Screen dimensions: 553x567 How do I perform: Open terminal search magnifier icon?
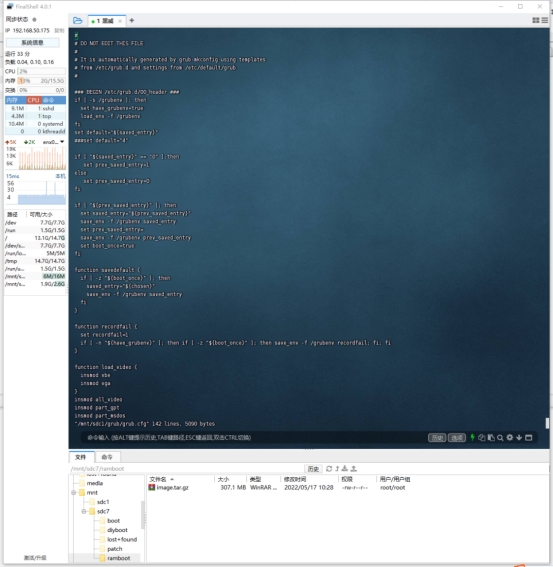(x=500, y=438)
